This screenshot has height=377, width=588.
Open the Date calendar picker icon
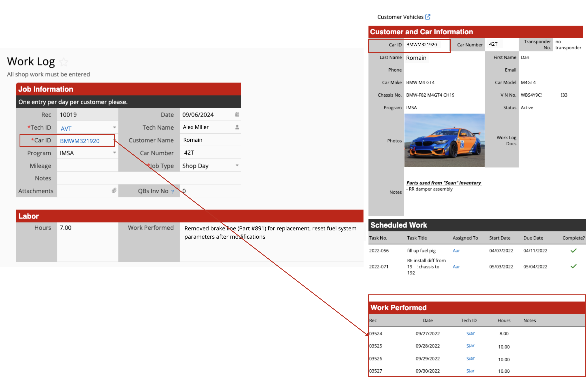(x=237, y=114)
